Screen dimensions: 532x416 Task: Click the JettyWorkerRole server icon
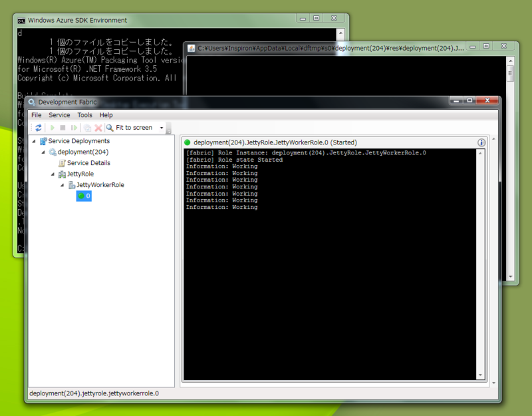(x=72, y=185)
